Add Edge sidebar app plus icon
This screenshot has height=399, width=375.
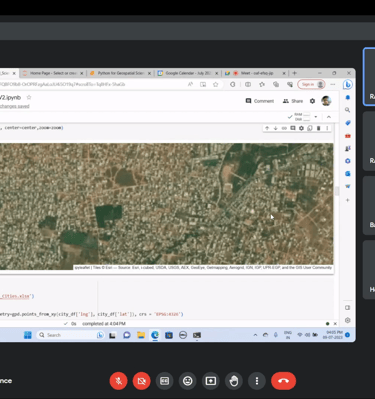(348, 200)
